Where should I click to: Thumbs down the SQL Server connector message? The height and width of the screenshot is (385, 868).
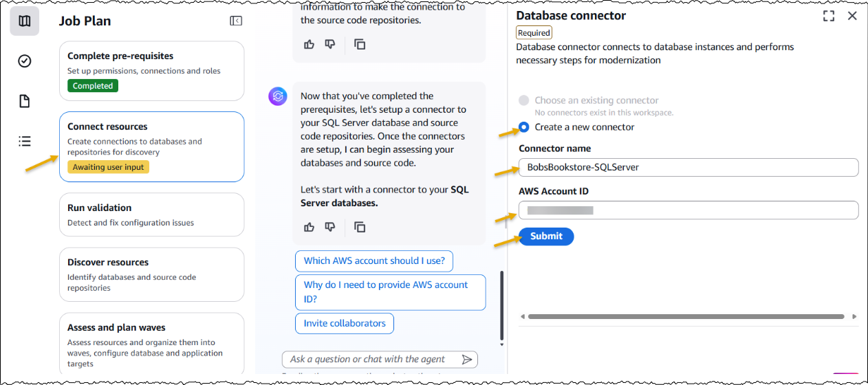tap(330, 227)
